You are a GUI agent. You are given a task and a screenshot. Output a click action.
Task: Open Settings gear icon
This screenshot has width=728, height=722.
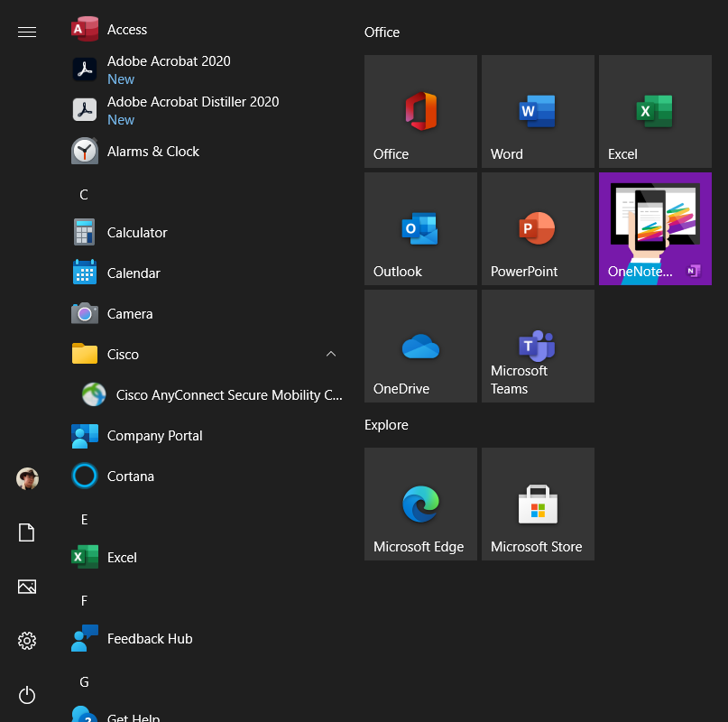(27, 641)
